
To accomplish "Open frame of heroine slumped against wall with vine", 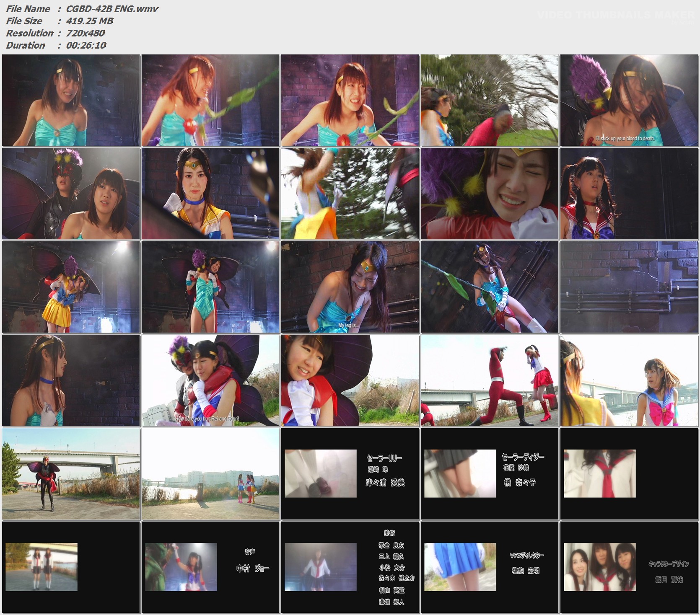I will click(490, 287).
